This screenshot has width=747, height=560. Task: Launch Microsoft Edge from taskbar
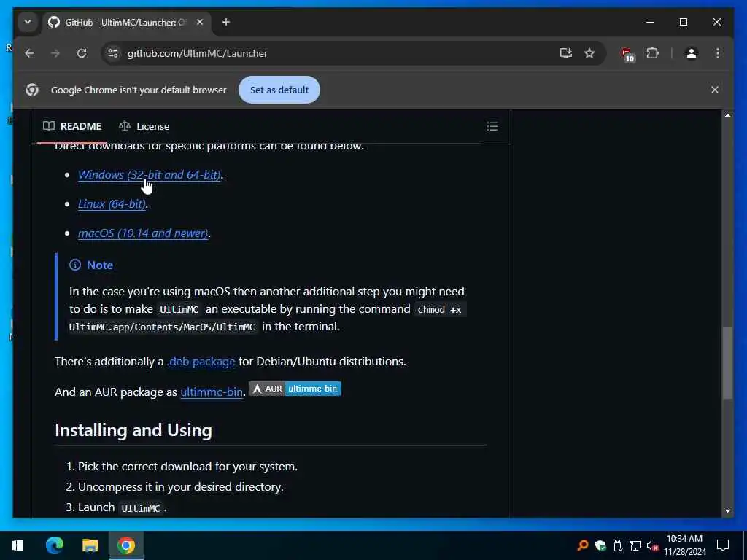pyautogui.click(x=55, y=545)
